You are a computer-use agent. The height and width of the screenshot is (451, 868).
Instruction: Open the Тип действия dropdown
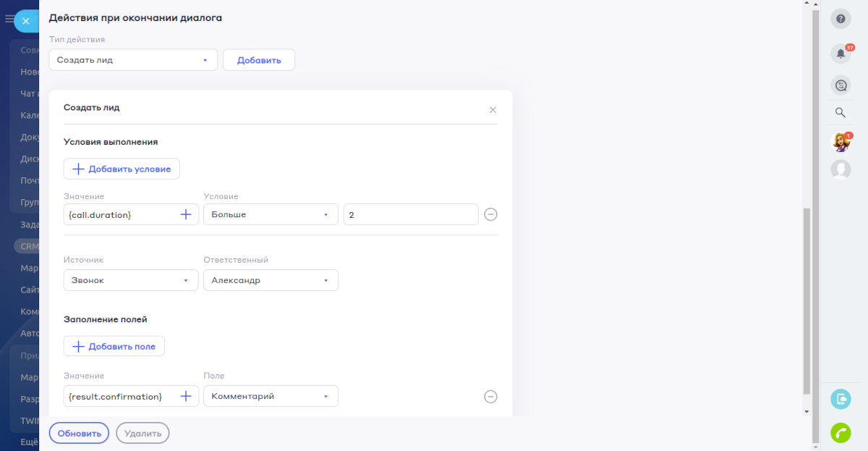(x=133, y=60)
